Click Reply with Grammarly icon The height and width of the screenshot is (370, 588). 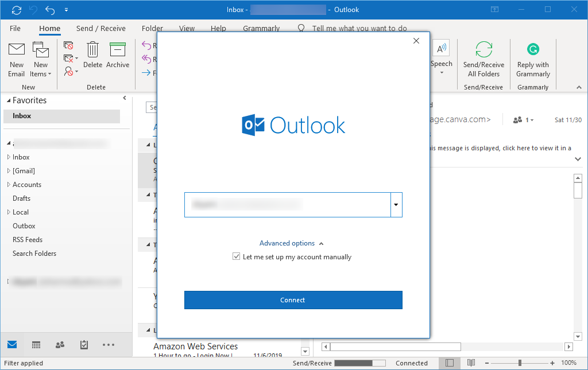[533, 49]
